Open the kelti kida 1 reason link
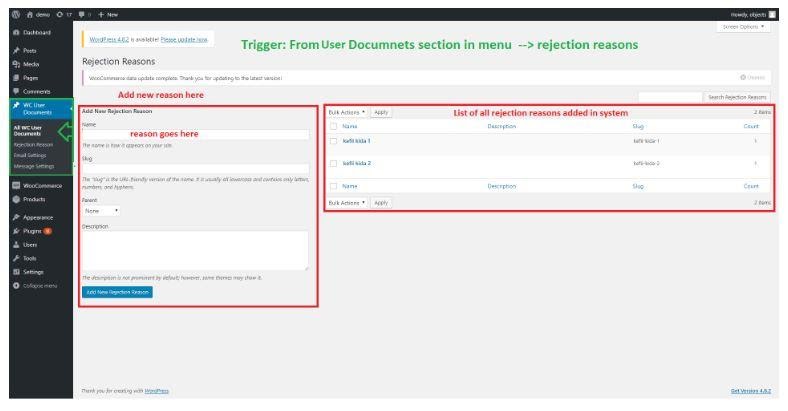The width and height of the screenshot is (788, 411). pyautogui.click(x=356, y=141)
